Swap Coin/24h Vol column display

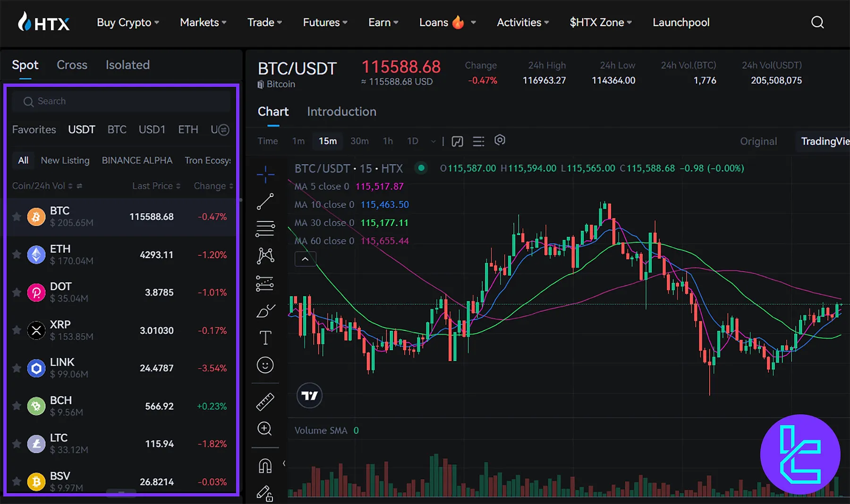(79, 186)
